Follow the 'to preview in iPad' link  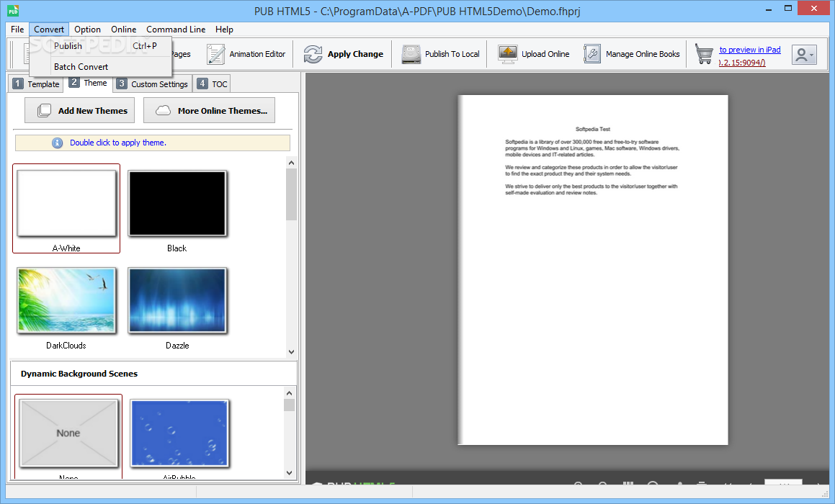pyautogui.click(x=750, y=50)
